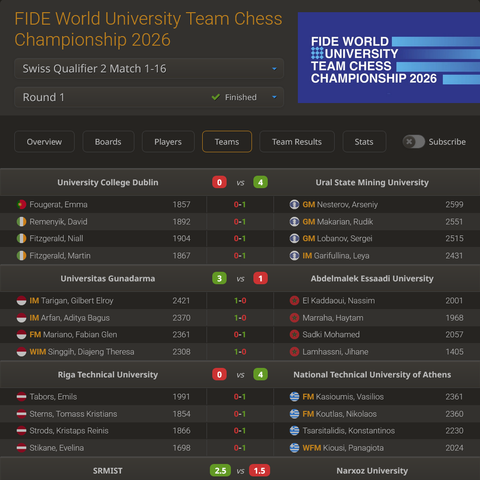Click green Finished checkmark icon
Viewport: 480px width, 480px height.
coord(216,97)
